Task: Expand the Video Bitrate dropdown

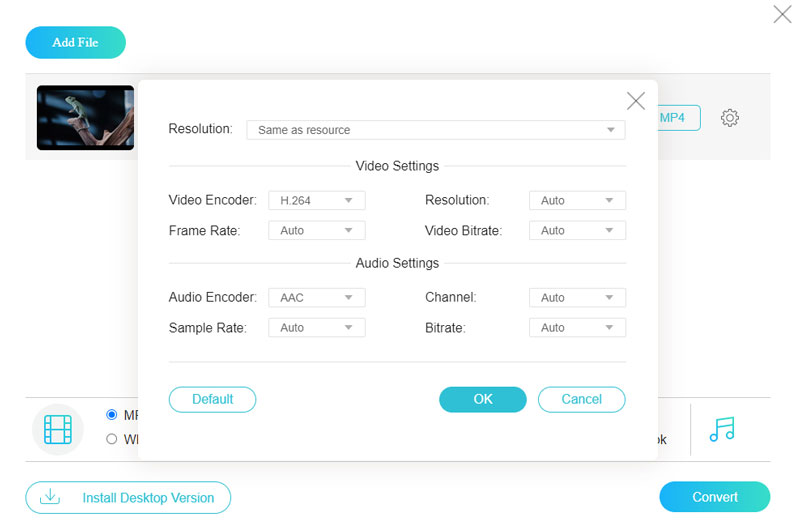Action: coord(576,231)
